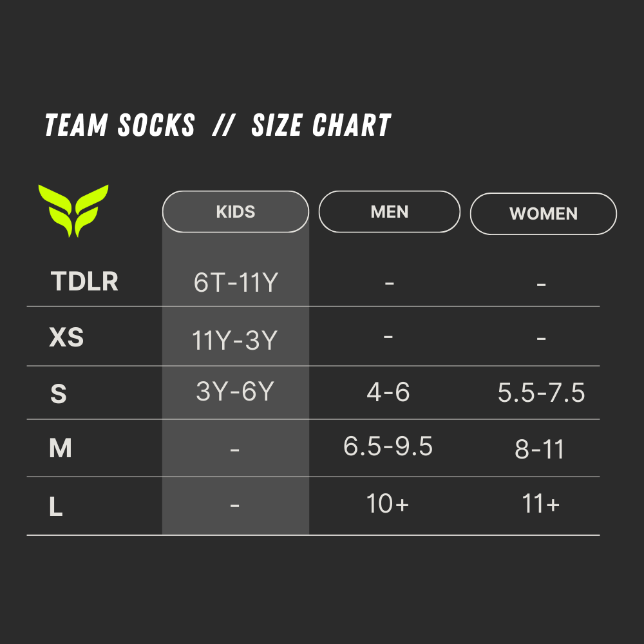Click the men's 6.5-9.5 size cell
644x644 pixels.
click(388, 446)
